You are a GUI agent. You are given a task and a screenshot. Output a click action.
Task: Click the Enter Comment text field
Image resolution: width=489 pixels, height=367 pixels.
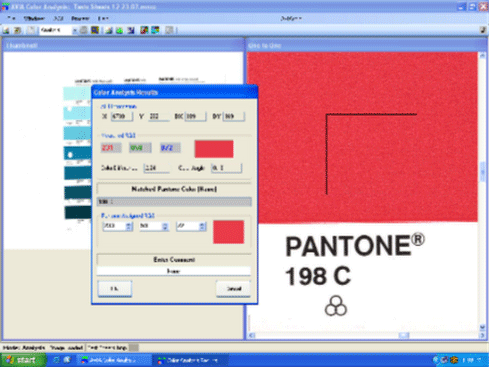[174, 271]
